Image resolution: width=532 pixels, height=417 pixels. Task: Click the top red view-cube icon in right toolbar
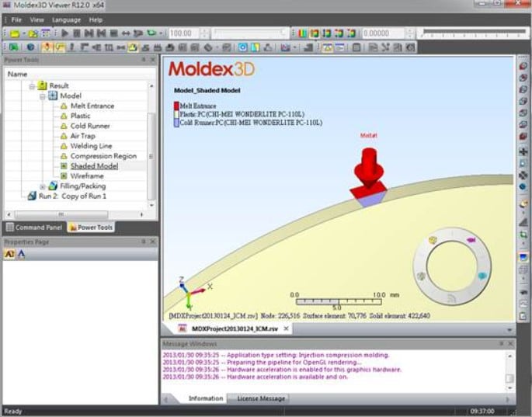(x=523, y=66)
